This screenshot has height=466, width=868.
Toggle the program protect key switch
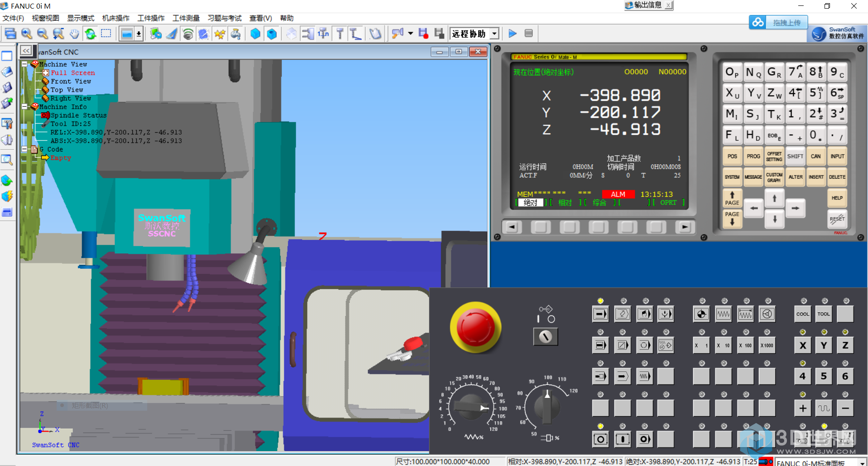click(x=545, y=336)
